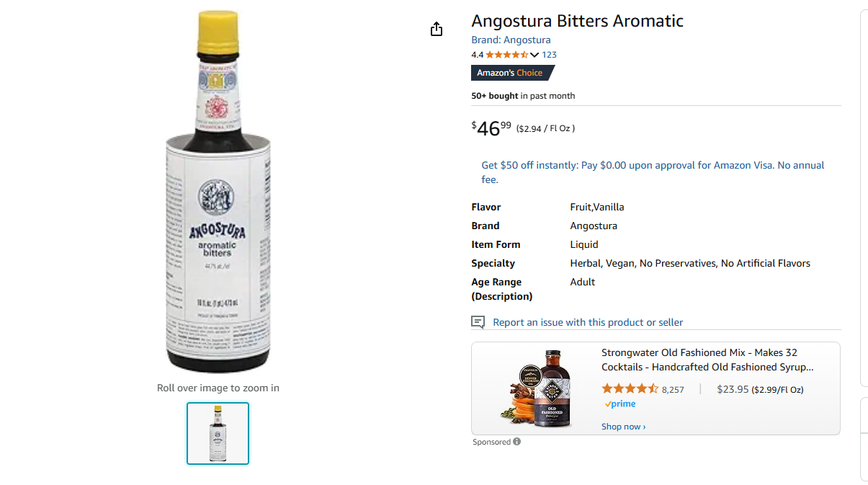
Task: Click the report issue speech bubble icon
Action: tap(478, 322)
